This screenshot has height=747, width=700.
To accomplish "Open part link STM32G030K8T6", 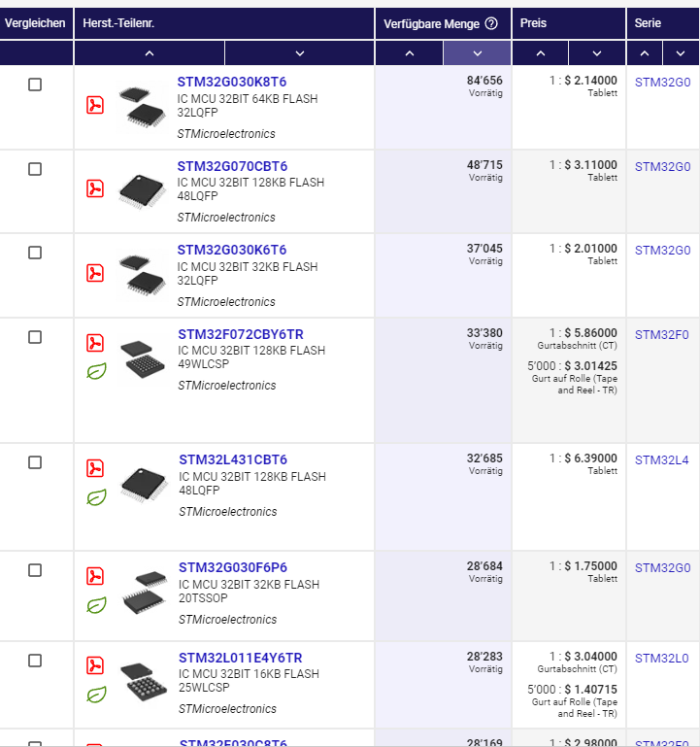I will tap(232, 82).
